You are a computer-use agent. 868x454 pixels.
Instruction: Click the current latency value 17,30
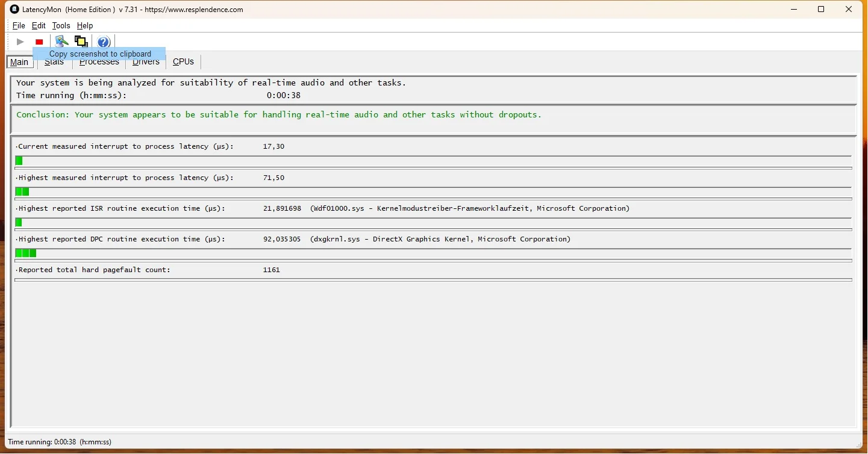273,147
